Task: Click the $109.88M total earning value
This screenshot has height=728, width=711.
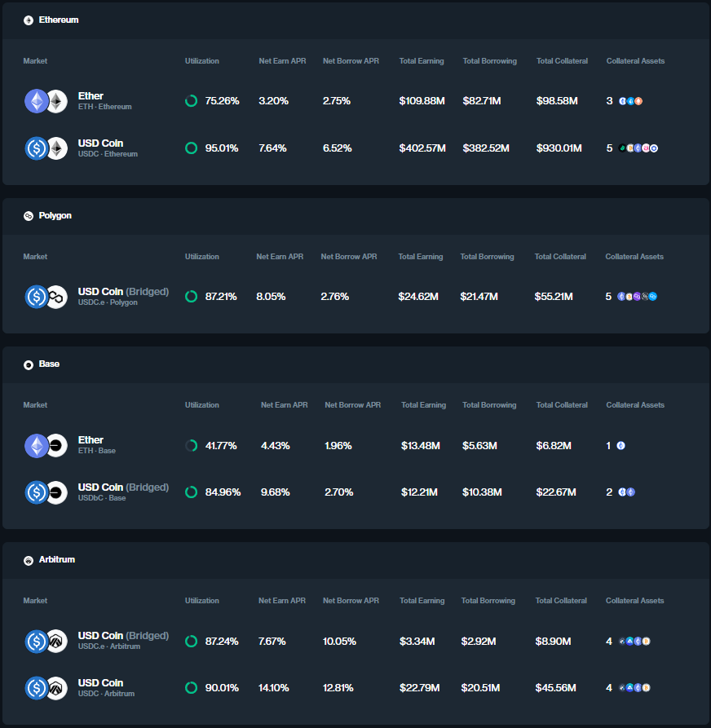Action: coord(422,101)
